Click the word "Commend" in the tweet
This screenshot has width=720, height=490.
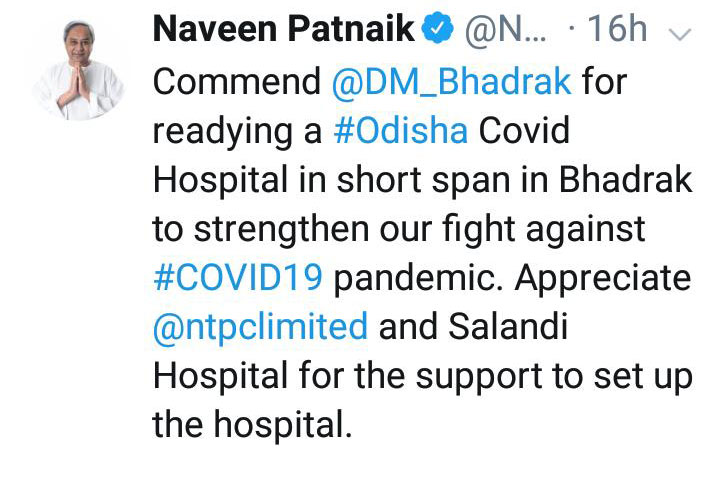[235, 82]
